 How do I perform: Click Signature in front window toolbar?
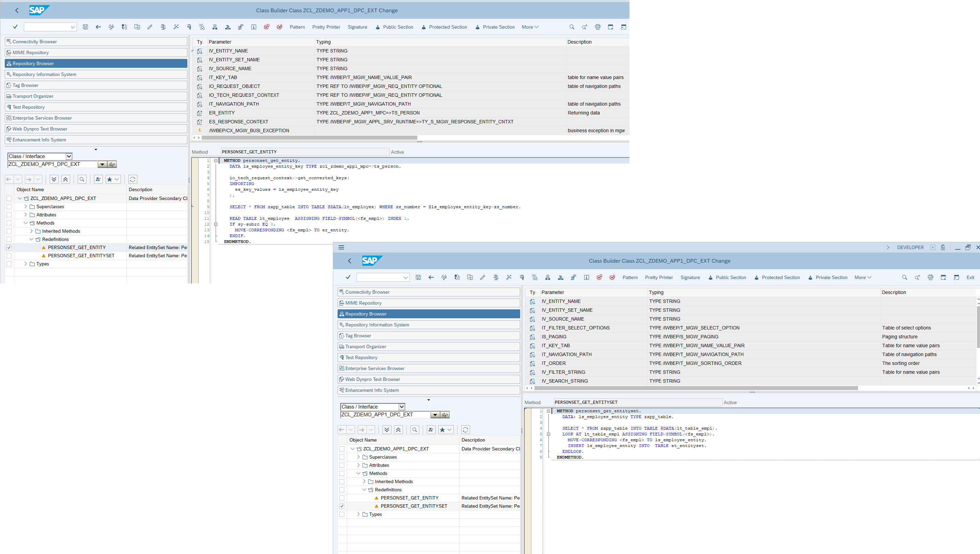(690, 277)
